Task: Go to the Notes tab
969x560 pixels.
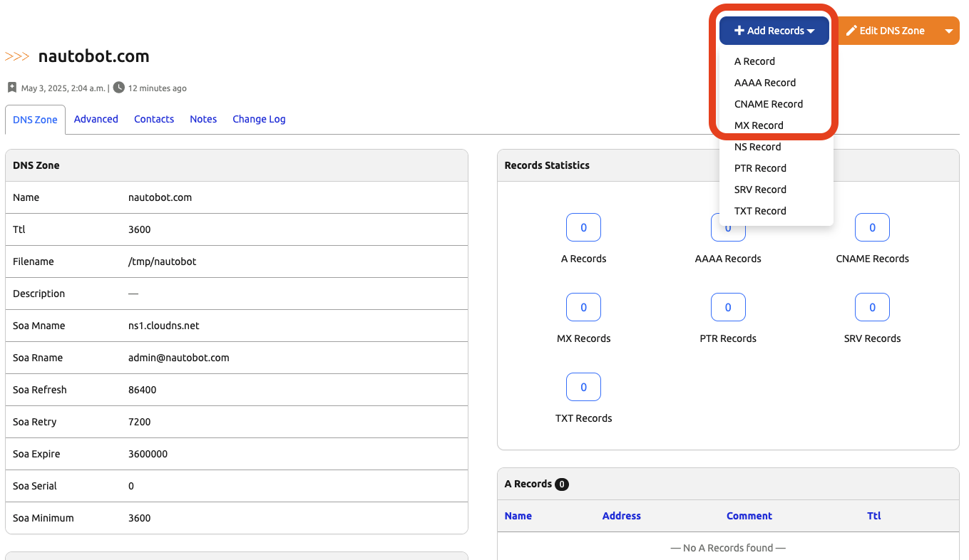Action: (203, 119)
